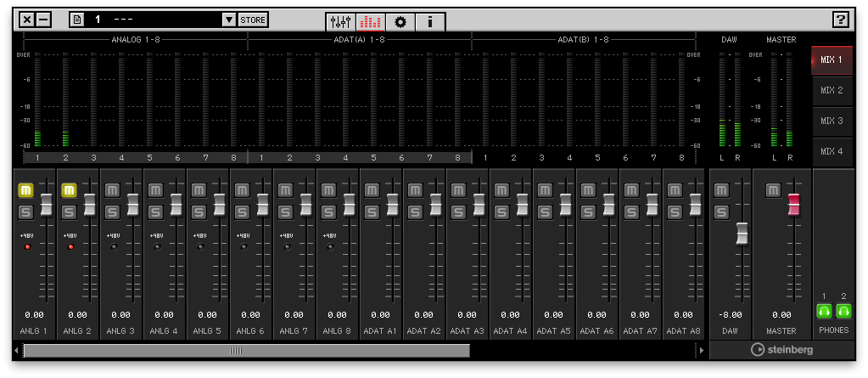Click the DAW level value -8.00
This screenshot has height=378, width=868.
pos(731,315)
